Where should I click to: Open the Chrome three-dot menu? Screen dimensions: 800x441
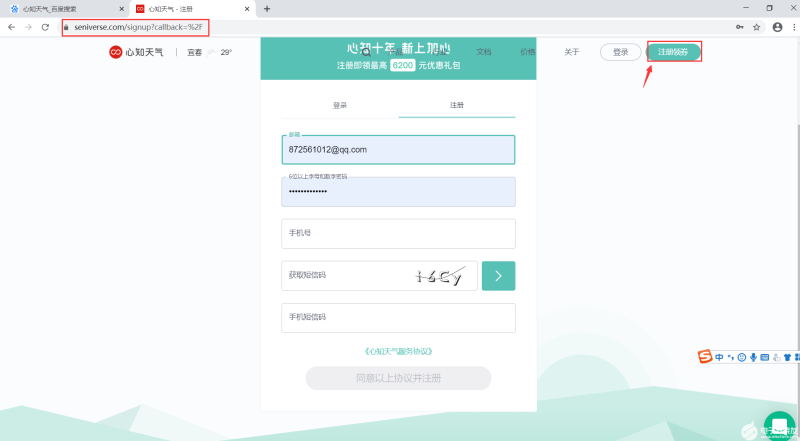coord(790,26)
